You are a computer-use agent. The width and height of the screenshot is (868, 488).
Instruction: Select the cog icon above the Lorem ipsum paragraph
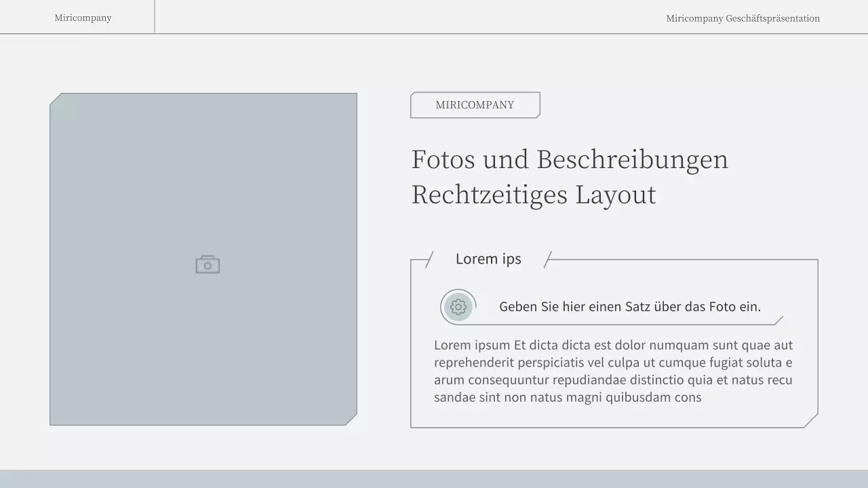[x=458, y=306]
